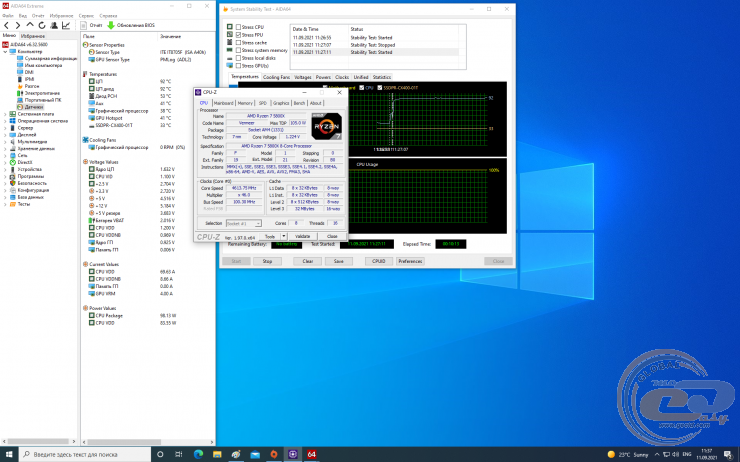
Task: Uncheck the Stress FPU checkbox
Action: point(238,35)
